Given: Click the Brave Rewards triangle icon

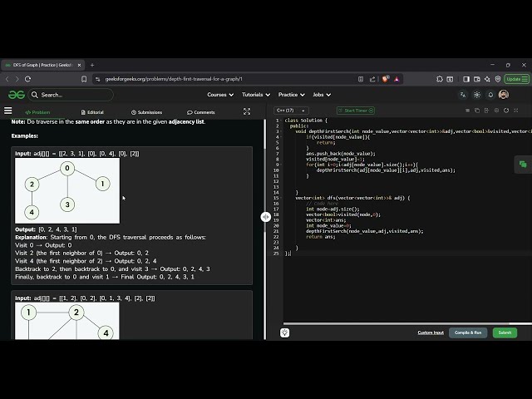Looking at the screenshot, I should (x=397, y=79).
